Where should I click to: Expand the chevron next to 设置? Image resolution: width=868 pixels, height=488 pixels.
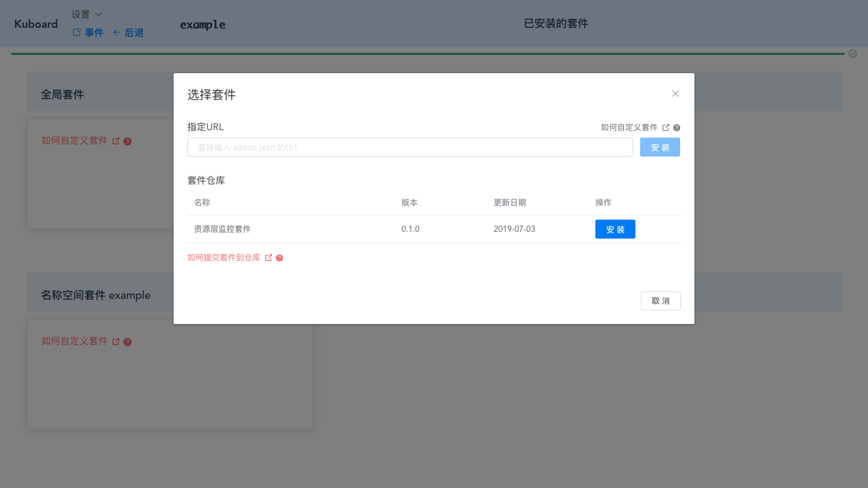pyautogui.click(x=98, y=14)
